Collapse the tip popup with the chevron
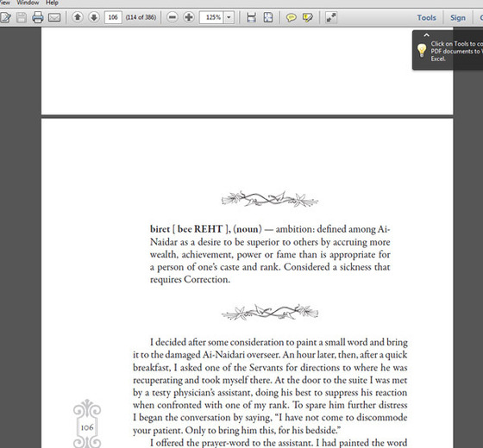Viewport: 483px width, 448px height. (x=426, y=35)
